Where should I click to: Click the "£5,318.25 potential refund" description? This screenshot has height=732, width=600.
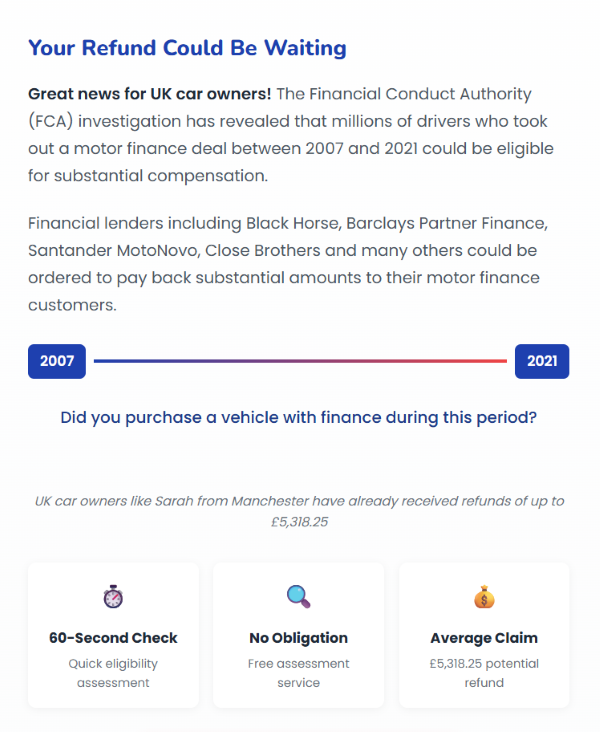point(484,672)
